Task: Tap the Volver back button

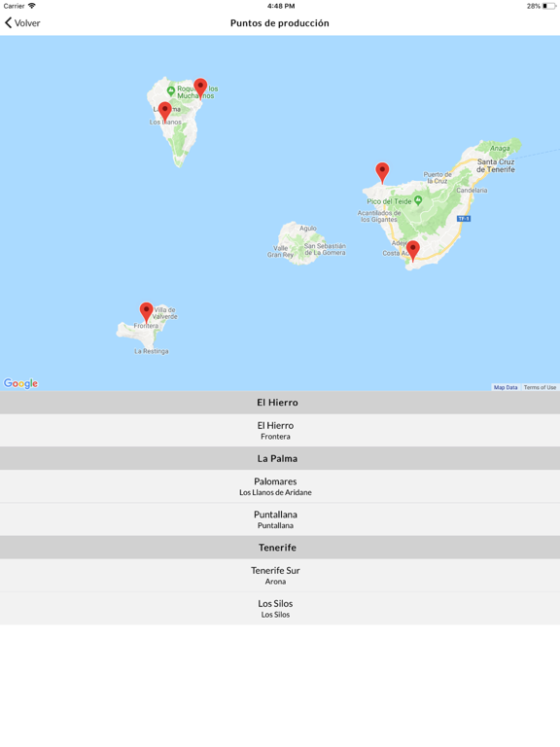Action: click(x=22, y=23)
